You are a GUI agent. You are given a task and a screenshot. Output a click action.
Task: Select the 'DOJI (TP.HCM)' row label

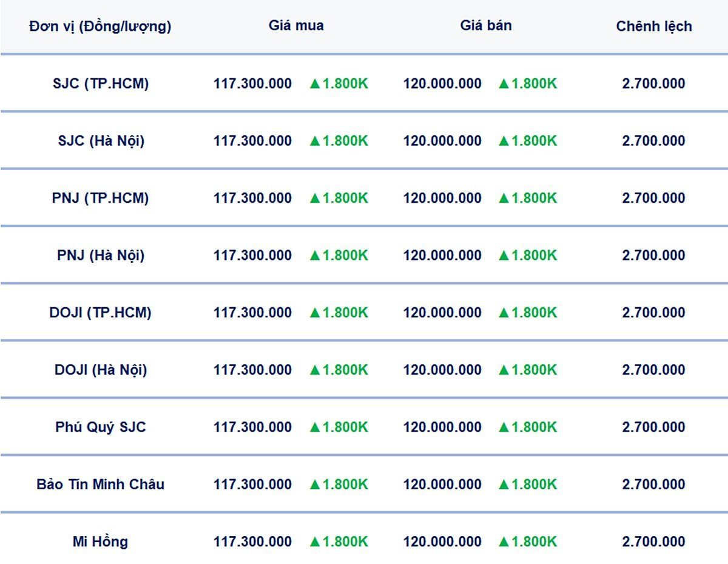point(101,313)
